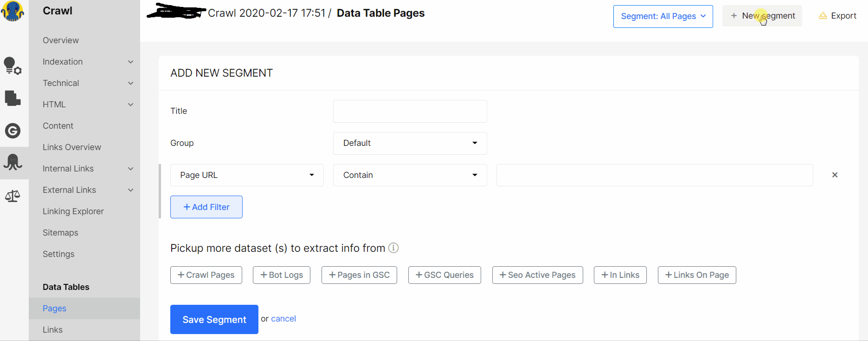Open Segment: All Pages selector
This screenshot has height=341, width=868.
tap(663, 16)
